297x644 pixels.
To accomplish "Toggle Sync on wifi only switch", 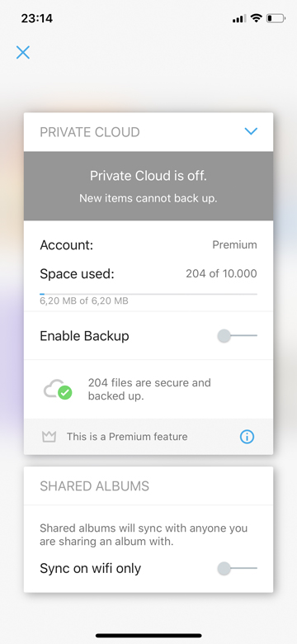I will [237, 568].
